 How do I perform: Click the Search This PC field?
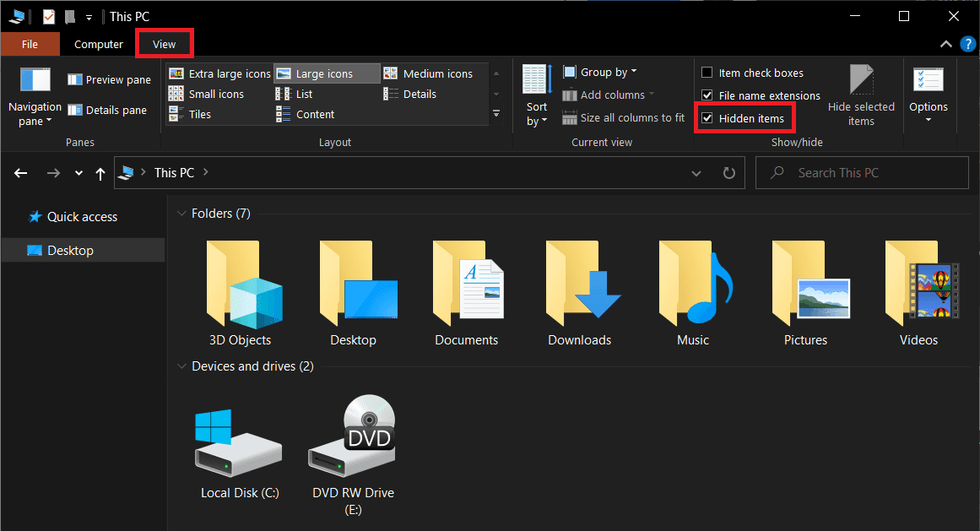click(x=869, y=173)
